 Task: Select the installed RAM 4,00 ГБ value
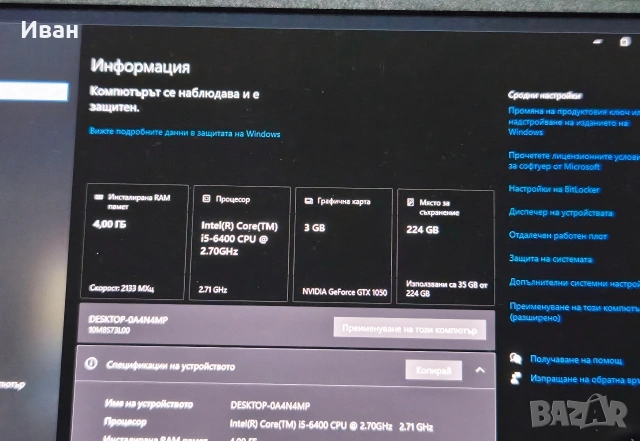tap(109, 224)
